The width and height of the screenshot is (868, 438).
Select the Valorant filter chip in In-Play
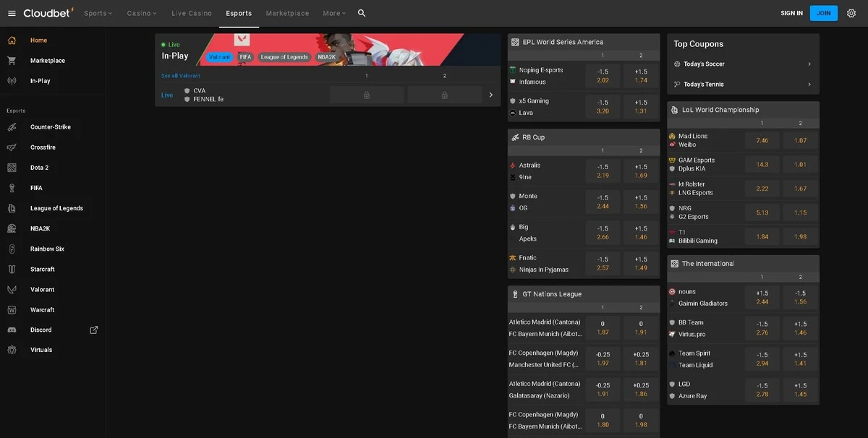click(x=219, y=57)
